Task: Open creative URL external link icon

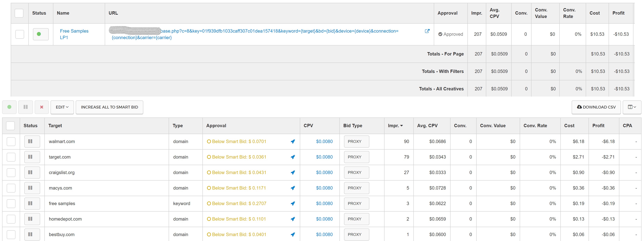Action: pos(427,31)
